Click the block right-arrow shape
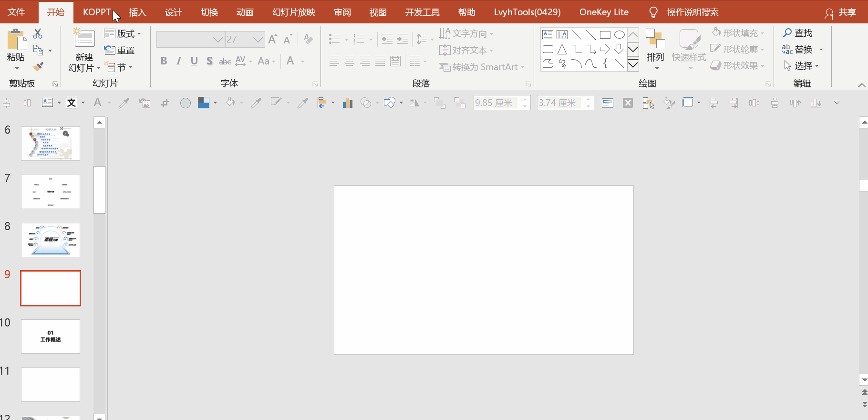The height and width of the screenshot is (420, 868). pyautogui.click(x=605, y=49)
